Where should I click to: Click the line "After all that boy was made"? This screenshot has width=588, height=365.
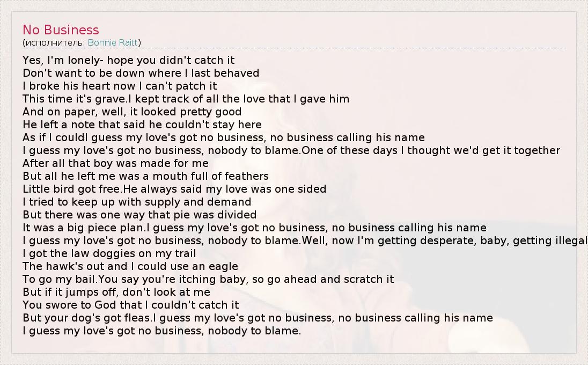click(x=115, y=163)
